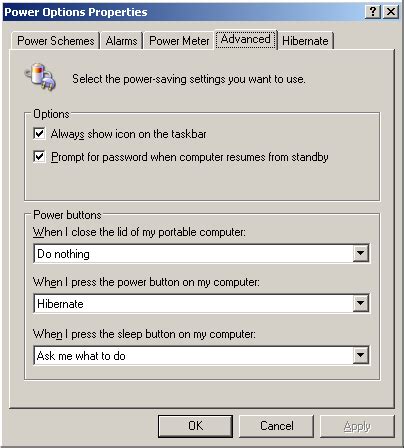Click the battery power plug icon
This screenshot has height=448, width=404.
pyautogui.click(x=40, y=77)
